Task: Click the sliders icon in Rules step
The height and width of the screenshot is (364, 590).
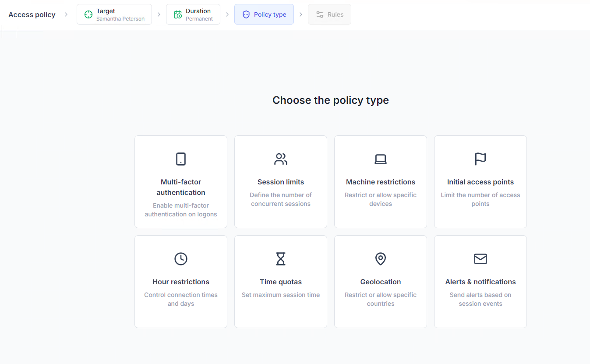Action: click(x=320, y=14)
